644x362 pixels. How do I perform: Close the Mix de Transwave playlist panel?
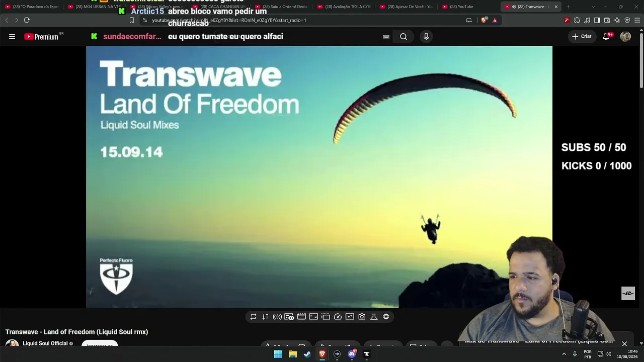[x=624, y=344]
